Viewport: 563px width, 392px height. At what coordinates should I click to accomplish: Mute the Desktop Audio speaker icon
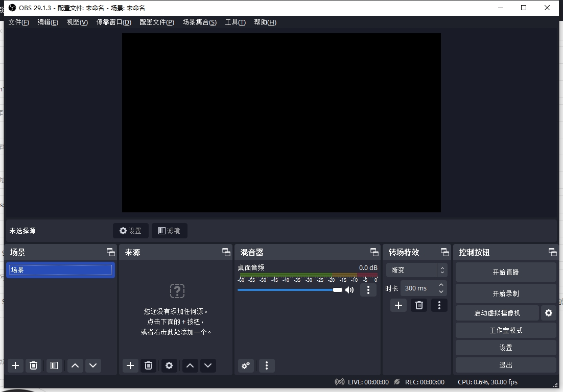349,290
